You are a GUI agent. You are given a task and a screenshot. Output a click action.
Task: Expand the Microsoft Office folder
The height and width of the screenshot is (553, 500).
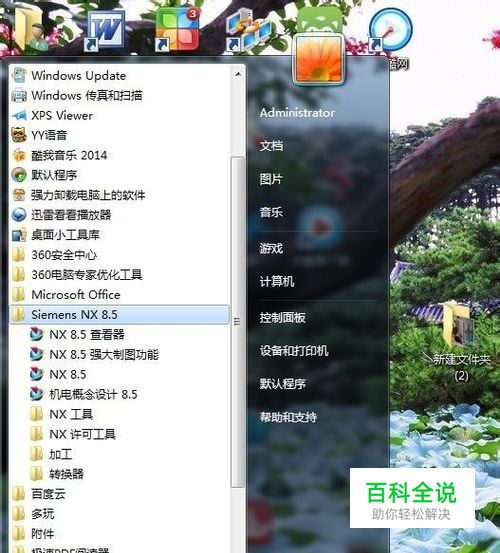[120, 294]
